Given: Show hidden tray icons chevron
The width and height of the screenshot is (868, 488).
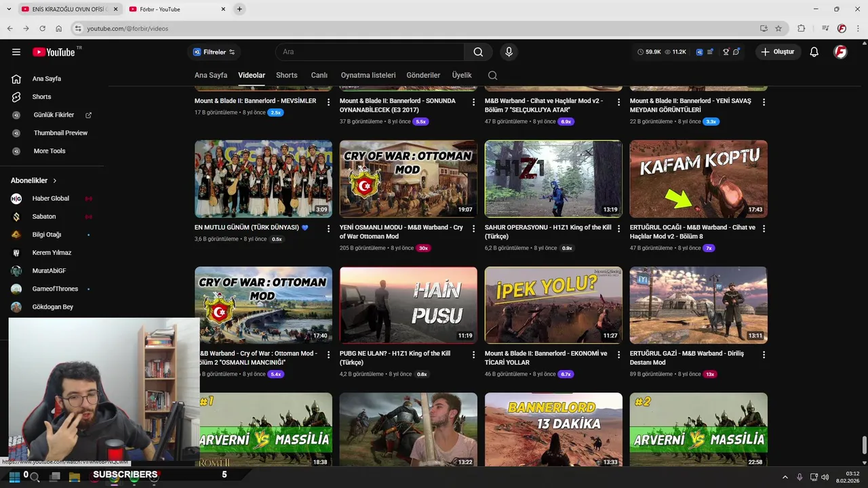Looking at the screenshot, I should coord(785,477).
